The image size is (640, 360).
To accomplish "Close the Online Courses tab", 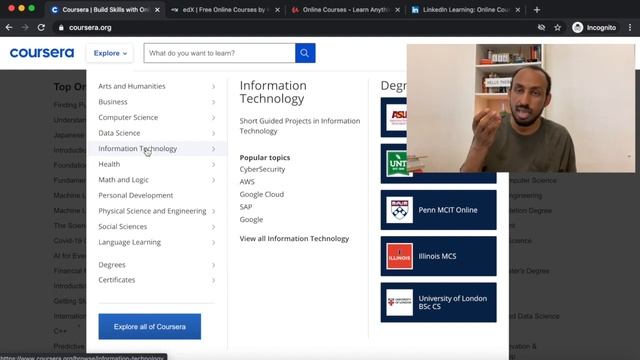I will (398, 10).
